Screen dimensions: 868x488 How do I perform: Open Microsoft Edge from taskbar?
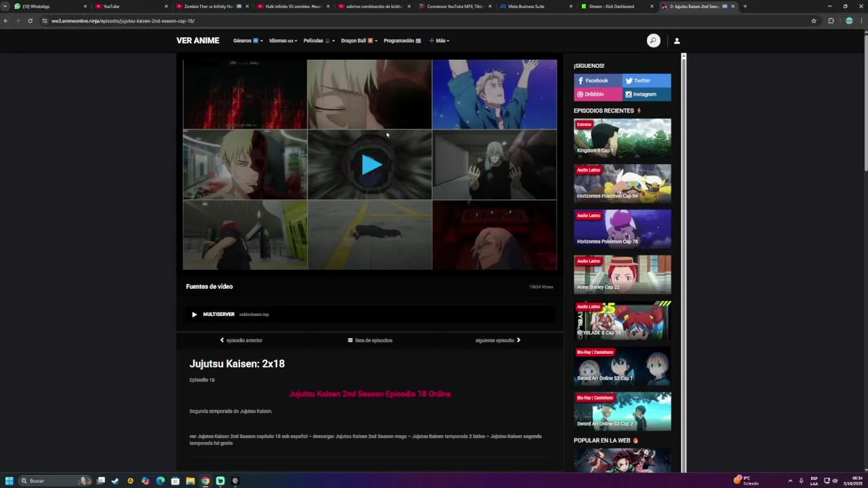pyautogui.click(x=160, y=481)
